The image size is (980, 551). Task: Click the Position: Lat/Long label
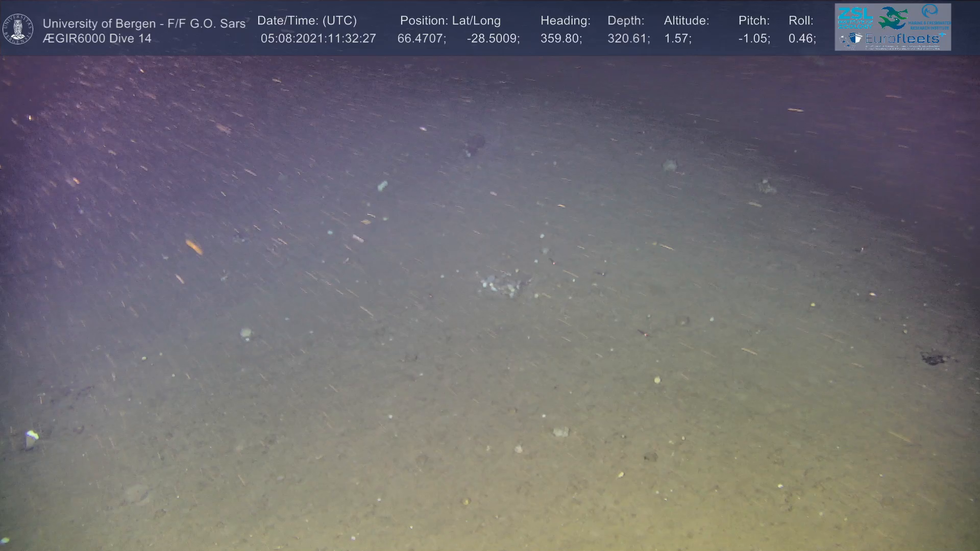tap(450, 21)
